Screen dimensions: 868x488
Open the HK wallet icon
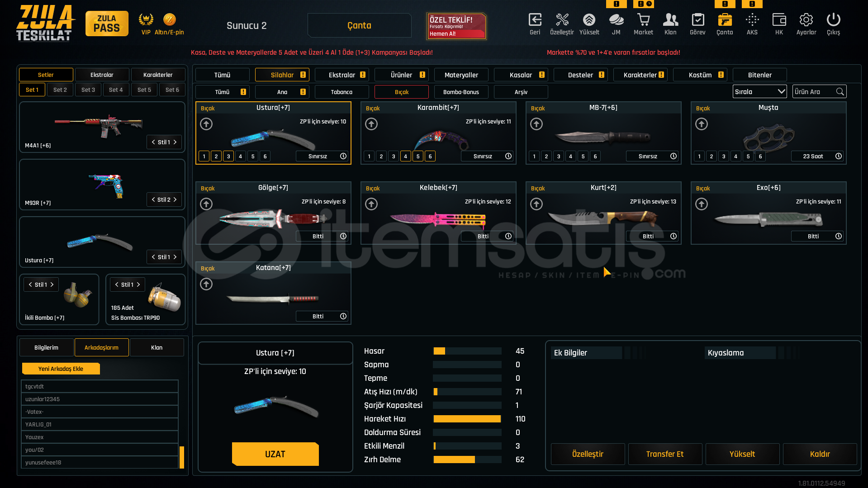pos(779,20)
